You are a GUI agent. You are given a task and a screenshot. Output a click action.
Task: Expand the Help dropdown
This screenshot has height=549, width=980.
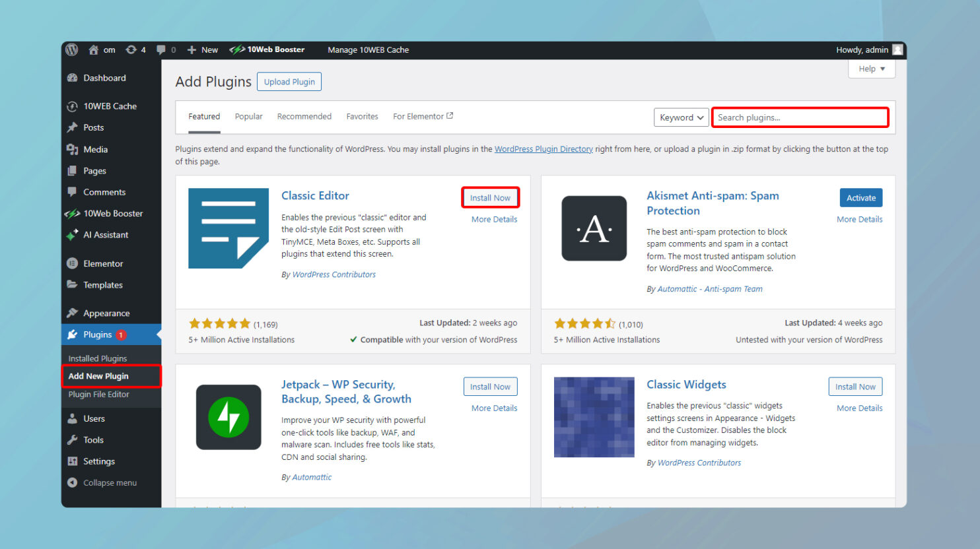(x=871, y=69)
